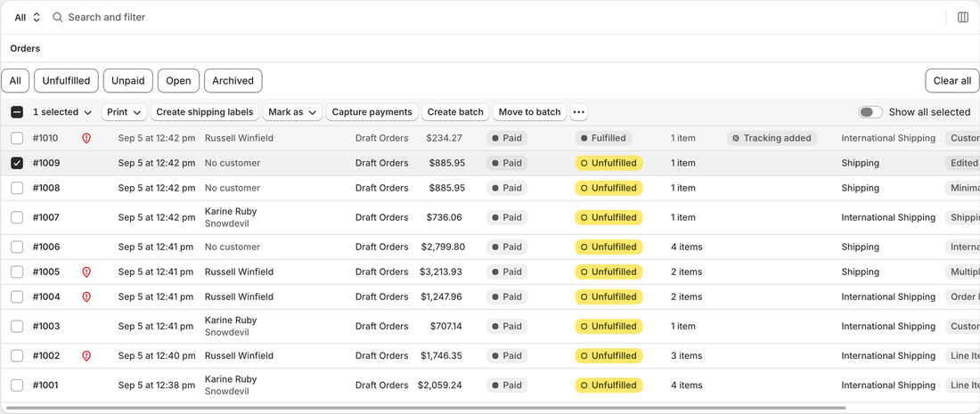Switch to the Open filter tab
The image size is (980, 414).
tap(179, 80)
